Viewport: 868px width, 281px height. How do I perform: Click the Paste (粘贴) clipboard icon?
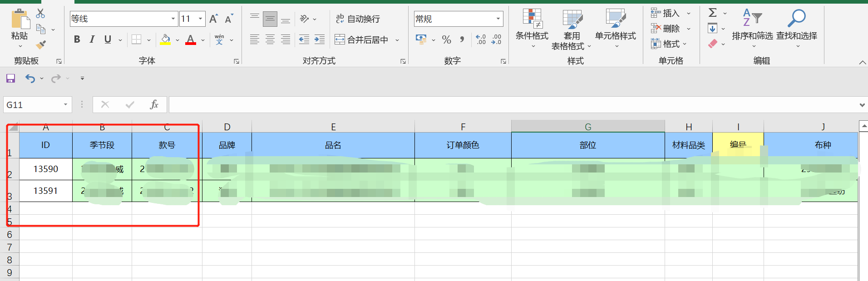[x=20, y=20]
